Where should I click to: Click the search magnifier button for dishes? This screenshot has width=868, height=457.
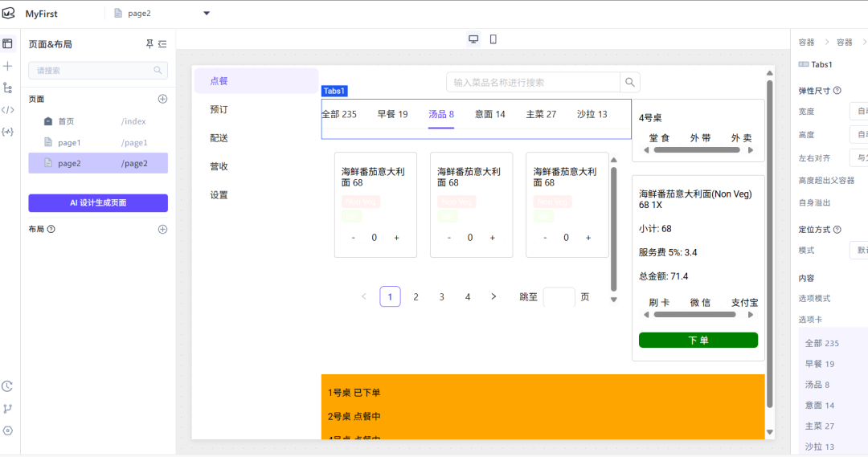tap(630, 83)
